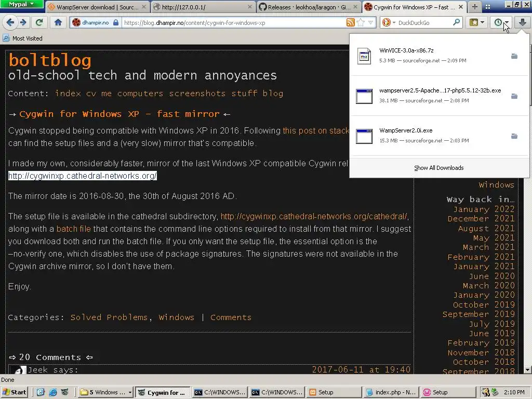Subscribe via the RSS feed icon
532x399 pixels.
[x=351, y=23]
